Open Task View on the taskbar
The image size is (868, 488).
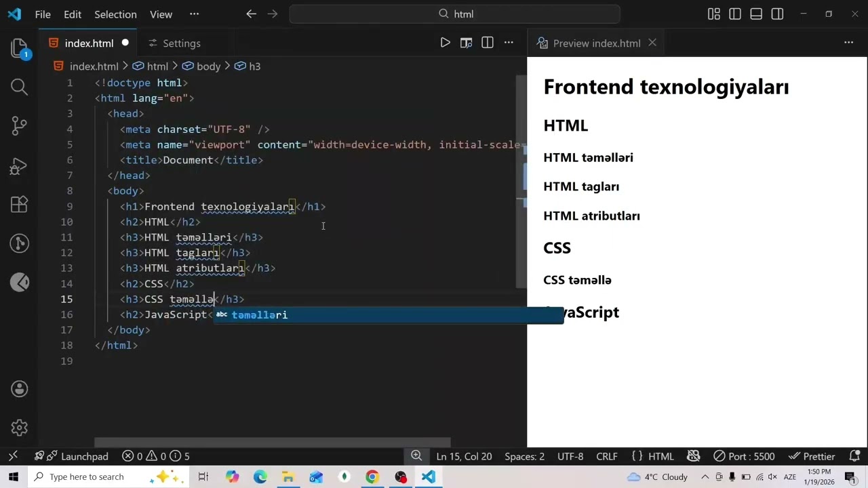203,476
